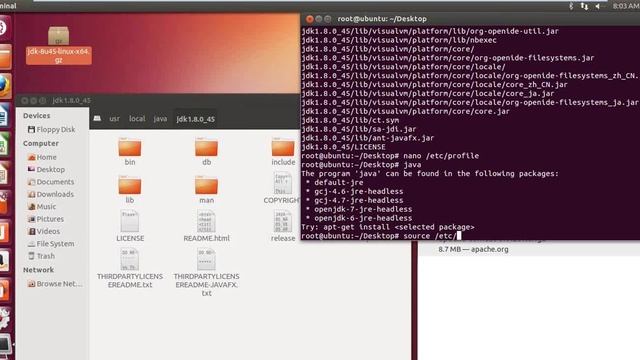The height and width of the screenshot is (360, 640).
Task: Open the lib folder icon
Action: [x=130, y=185]
